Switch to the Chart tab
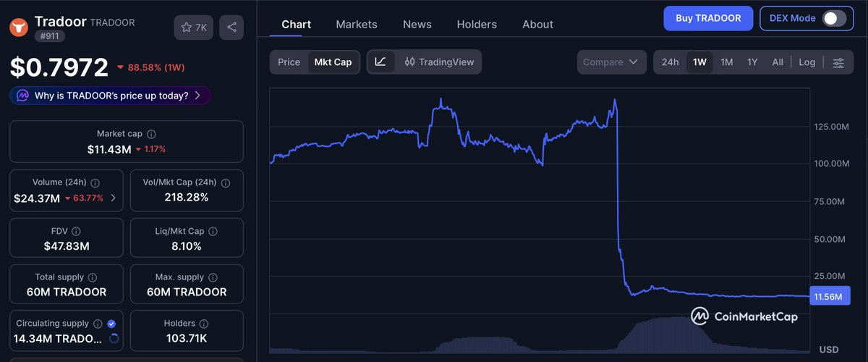The width and height of the screenshot is (868, 362). pyautogui.click(x=296, y=24)
